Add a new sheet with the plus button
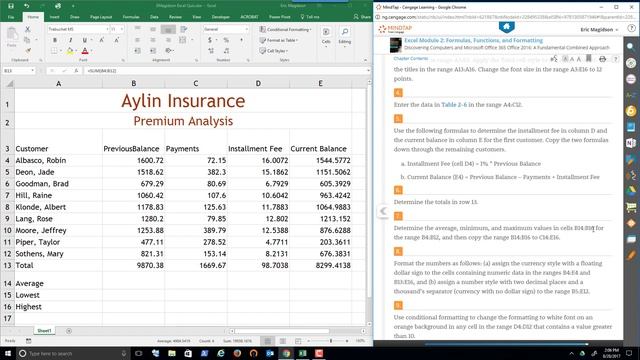640x360 pixels. (x=69, y=331)
